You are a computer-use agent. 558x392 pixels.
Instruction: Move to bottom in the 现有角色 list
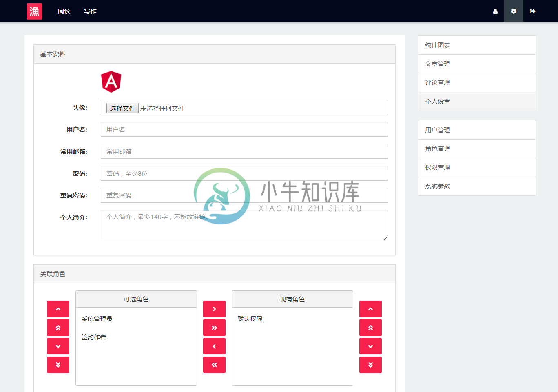click(370, 365)
